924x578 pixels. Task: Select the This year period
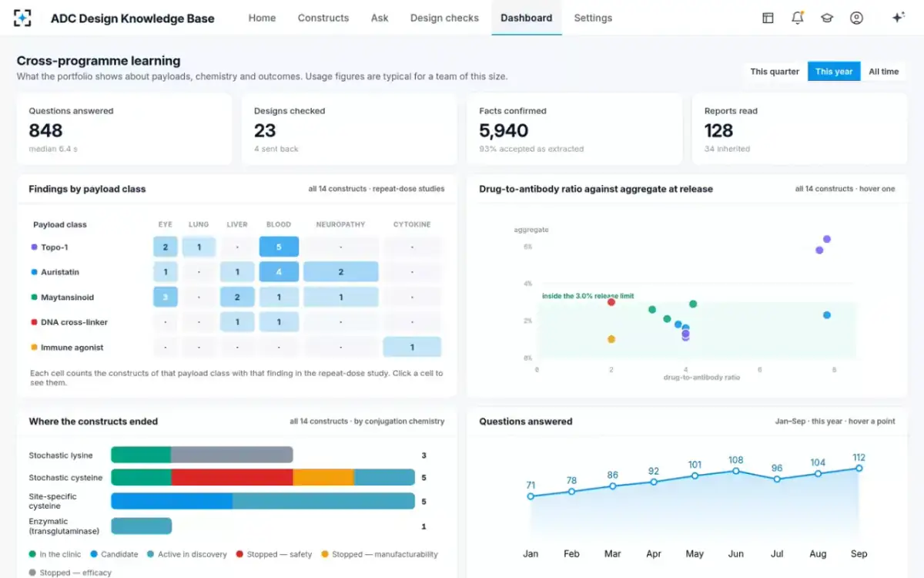point(834,72)
